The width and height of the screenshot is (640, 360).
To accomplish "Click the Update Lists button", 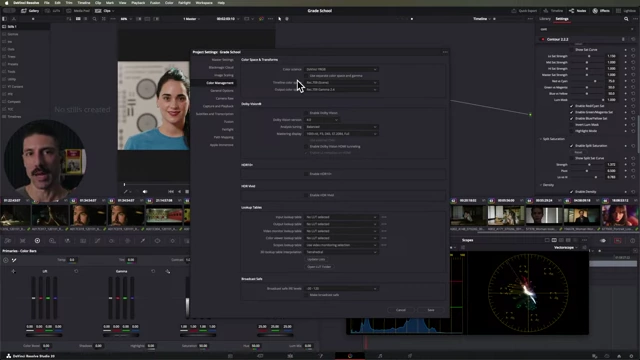I will pos(316,259).
